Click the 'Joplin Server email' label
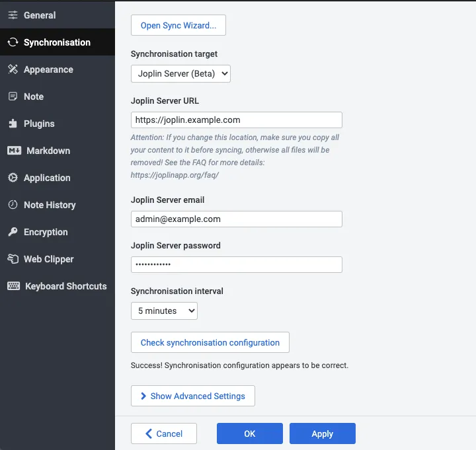The height and width of the screenshot is (450, 476). click(x=167, y=200)
